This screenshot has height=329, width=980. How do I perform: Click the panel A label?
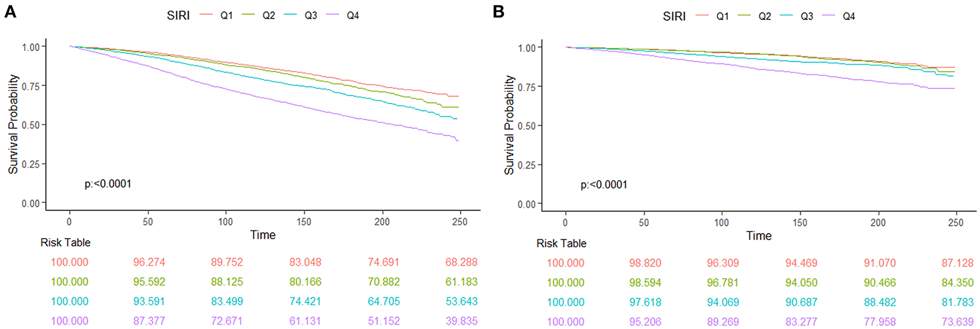[x=10, y=12]
